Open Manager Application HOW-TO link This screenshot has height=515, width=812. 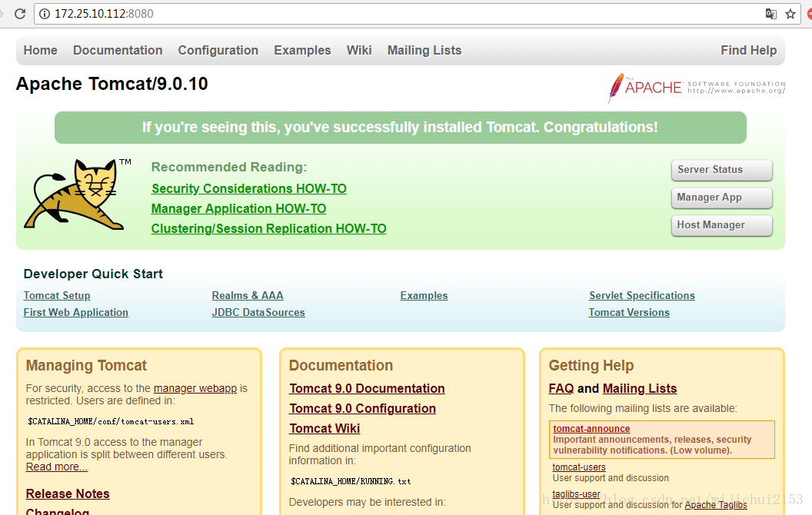point(238,208)
